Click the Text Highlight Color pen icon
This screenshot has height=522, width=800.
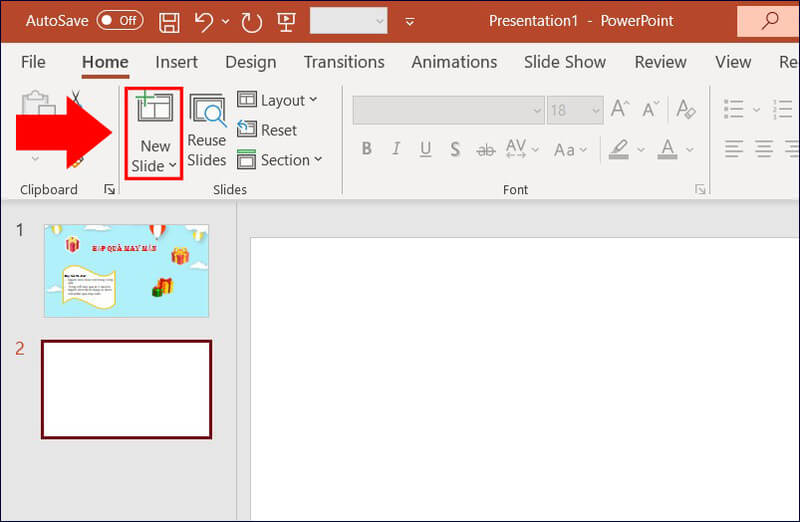[619, 149]
